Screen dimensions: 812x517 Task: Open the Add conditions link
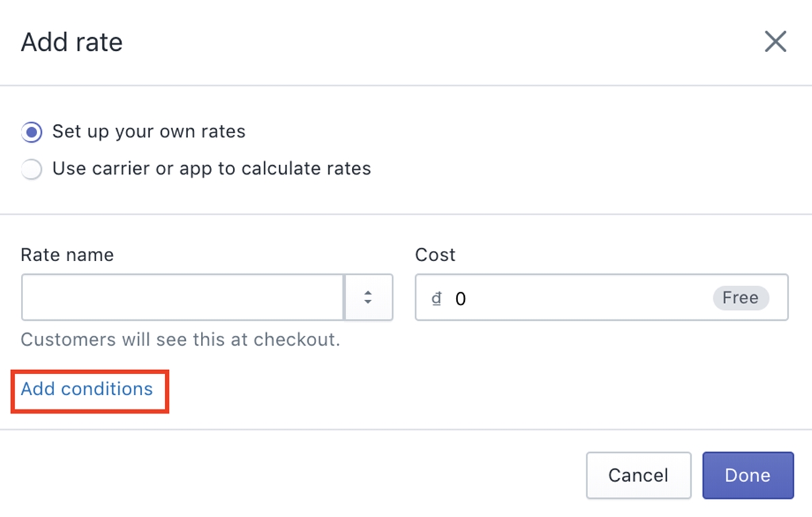[x=87, y=389]
